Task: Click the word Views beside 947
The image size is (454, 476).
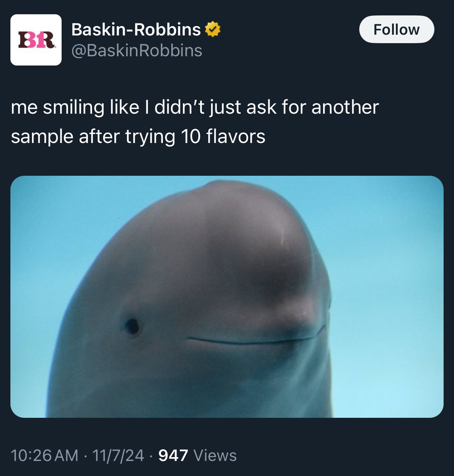Action: pos(215,455)
